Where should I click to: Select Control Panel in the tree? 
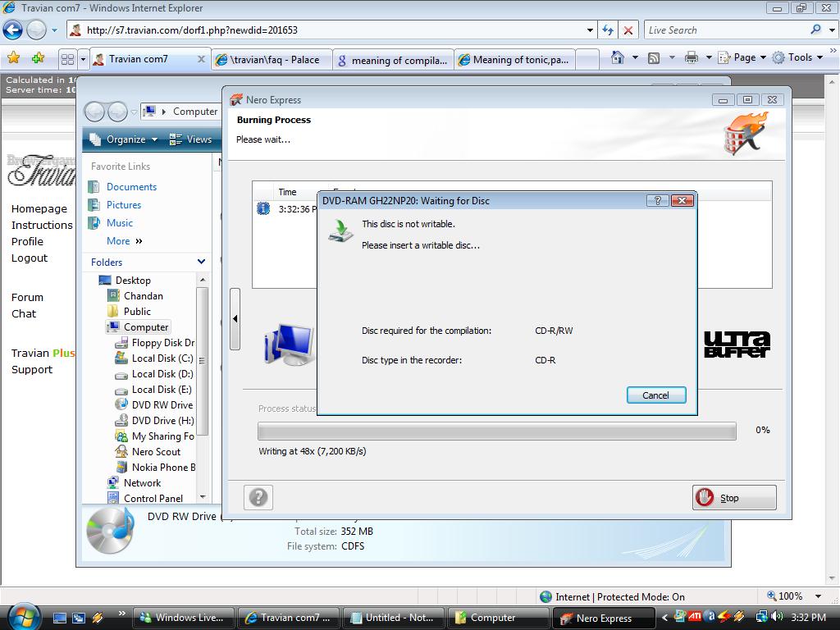click(x=153, y=498)
